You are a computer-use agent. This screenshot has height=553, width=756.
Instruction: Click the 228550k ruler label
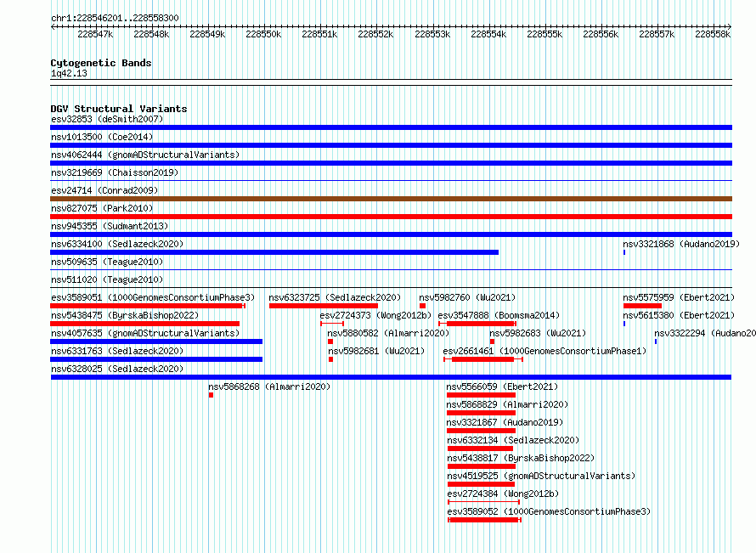[x=263, y=34]
